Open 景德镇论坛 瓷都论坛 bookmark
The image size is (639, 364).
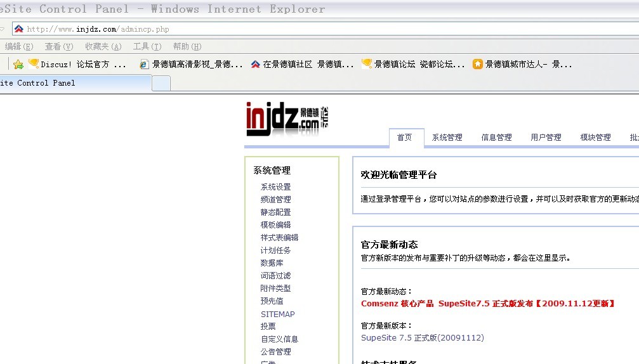413,64
